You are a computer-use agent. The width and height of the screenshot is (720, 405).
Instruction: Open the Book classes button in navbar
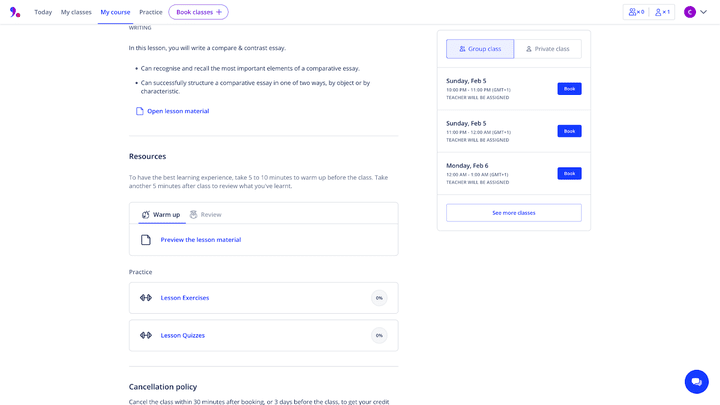coord(198,12)
